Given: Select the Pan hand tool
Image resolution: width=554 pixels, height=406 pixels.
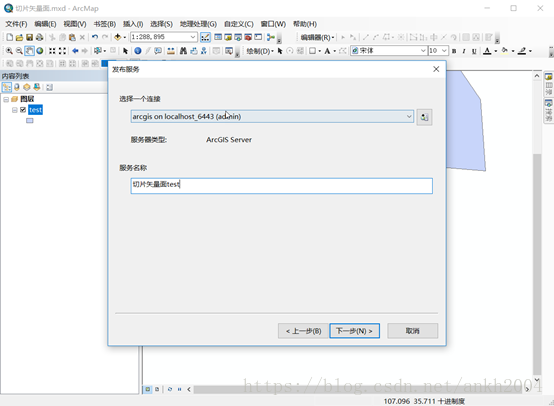Looking at the screenshot, I should pos(29,51).
